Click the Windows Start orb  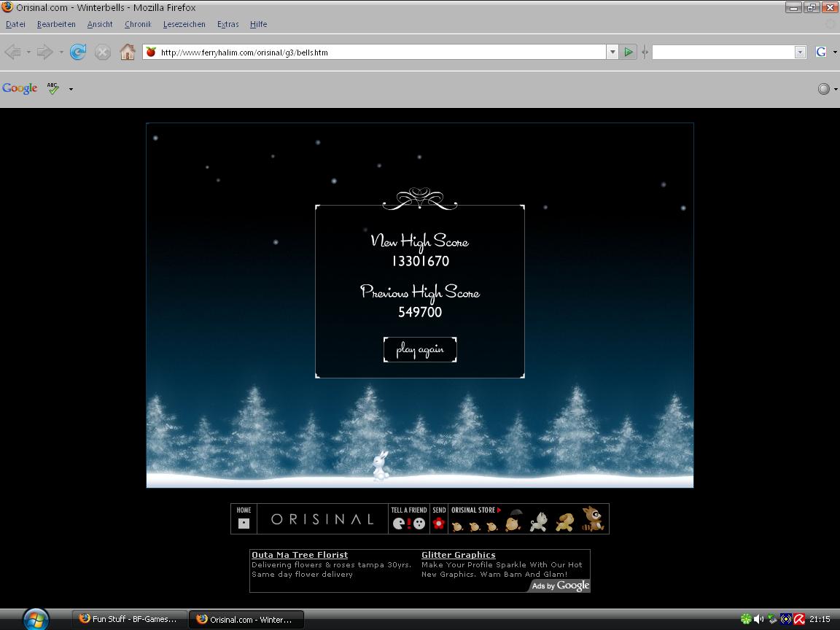pos(36,619)
